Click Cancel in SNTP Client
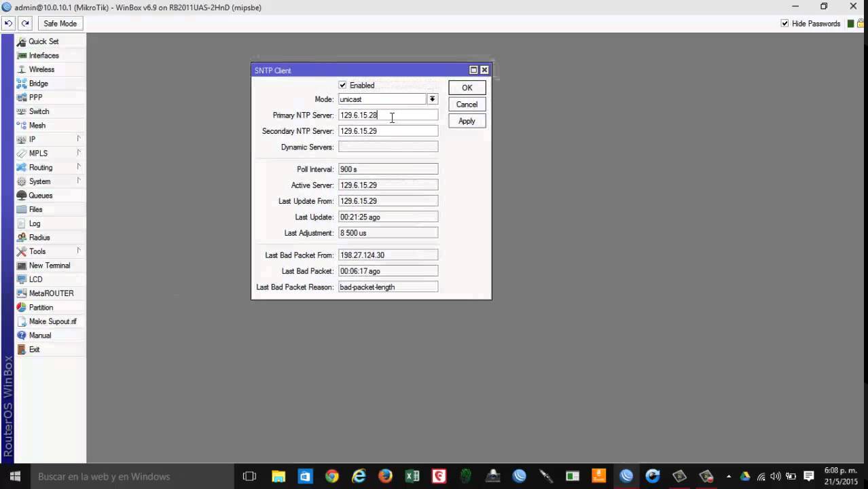Viewport: 868px width, 489px height. (467, 105)
